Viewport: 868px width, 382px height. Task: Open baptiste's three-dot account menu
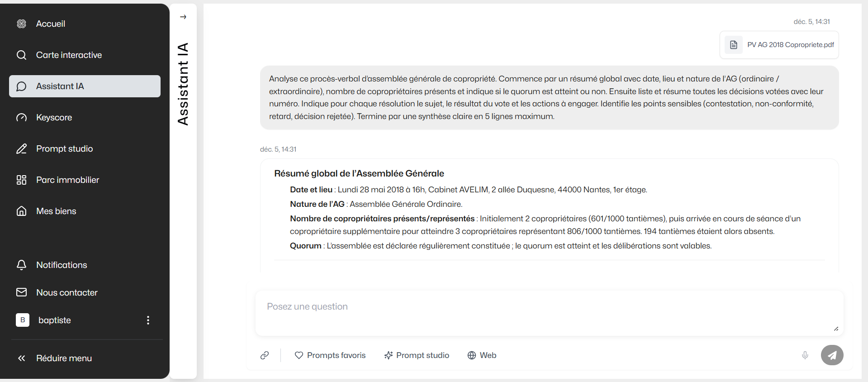(x=148, y=320)
